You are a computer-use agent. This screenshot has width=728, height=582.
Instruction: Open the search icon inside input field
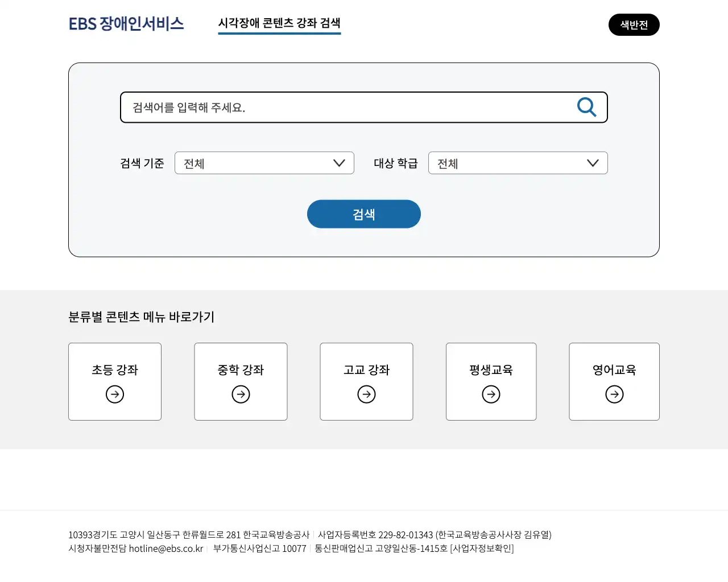[587, 107]
